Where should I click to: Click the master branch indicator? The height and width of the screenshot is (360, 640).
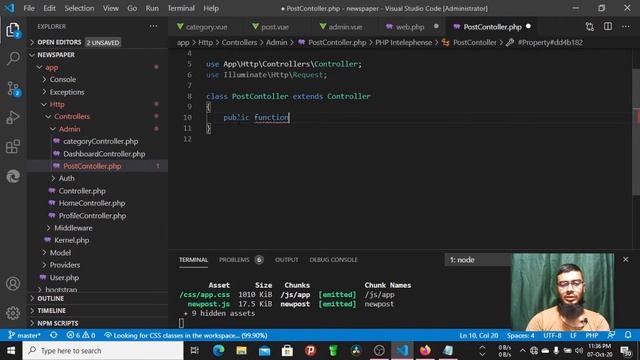click(x=24, y=336)
